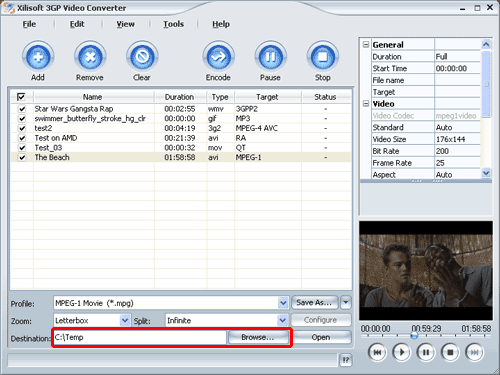Uncheck swimmer_butterfly_stroke_hg_clr file
This screenshot has height=375, width=500.
[22, 118]
